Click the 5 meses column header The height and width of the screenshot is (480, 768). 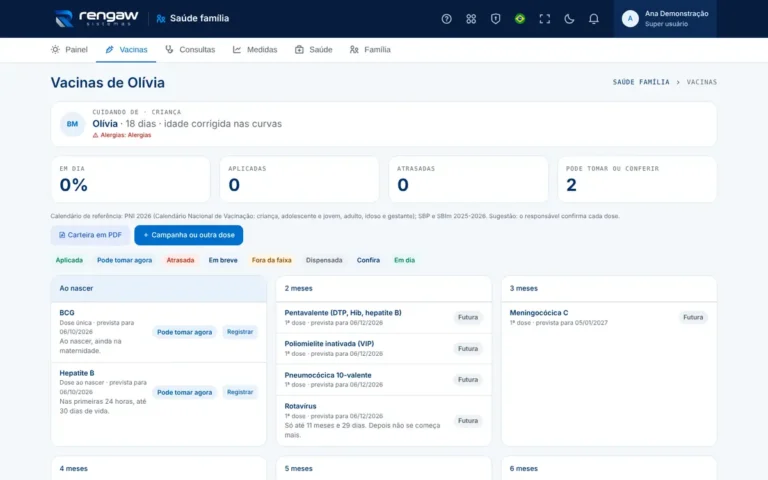[x=384, y=468]
